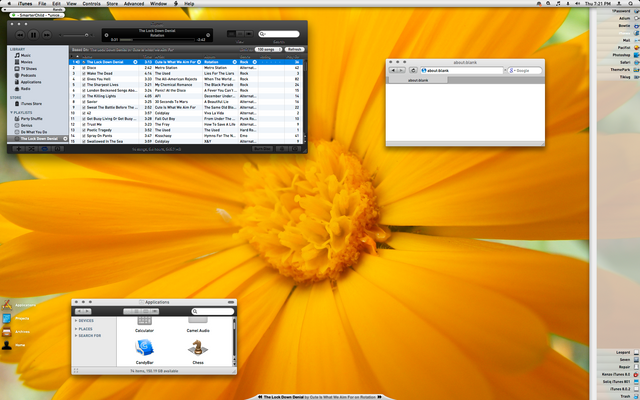Select the Podcasts library item

click(x=29, y=73)
